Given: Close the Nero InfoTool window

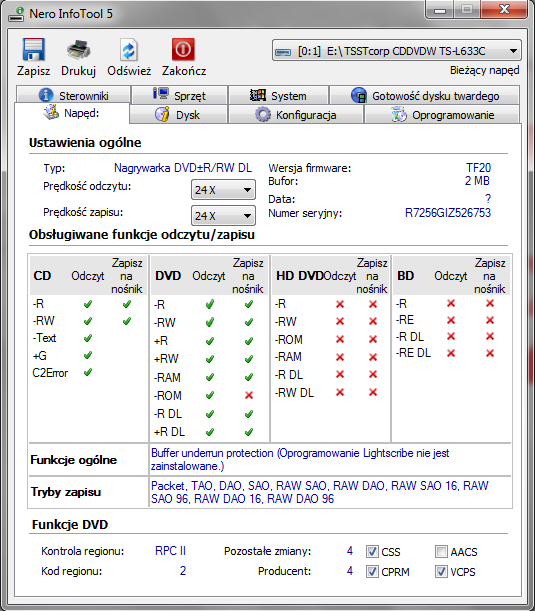Looking at the screenshot, I should [x=504, y=9].
